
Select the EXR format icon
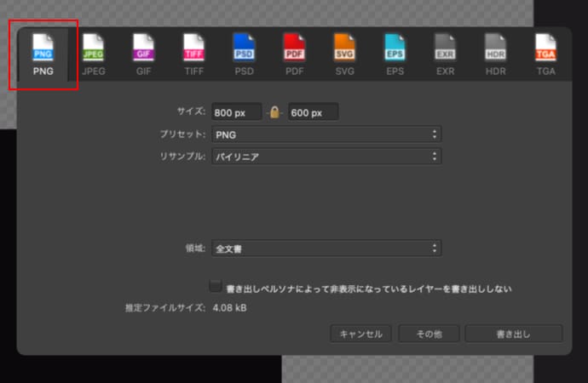(x=445, y=53)
